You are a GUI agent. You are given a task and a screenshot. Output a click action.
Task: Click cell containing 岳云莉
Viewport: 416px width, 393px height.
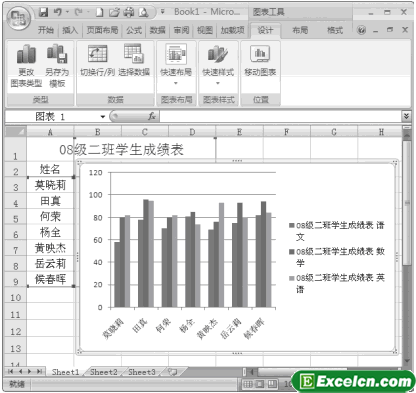[50, 264]
